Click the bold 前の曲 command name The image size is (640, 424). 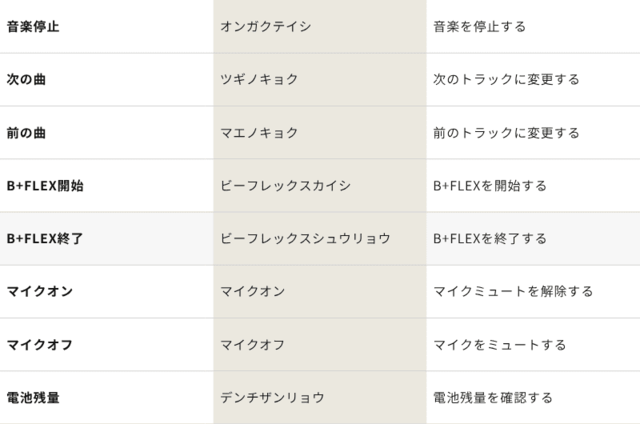point(26,132)
